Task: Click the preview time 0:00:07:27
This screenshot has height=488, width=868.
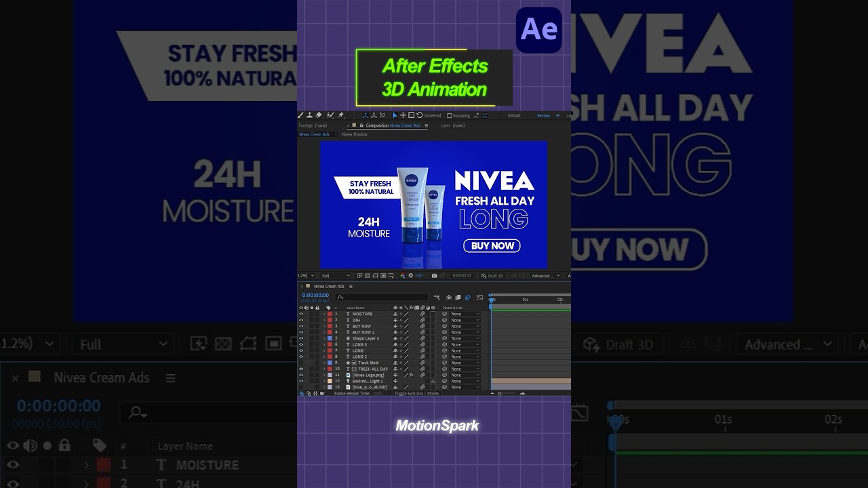Action: [462, 276]
